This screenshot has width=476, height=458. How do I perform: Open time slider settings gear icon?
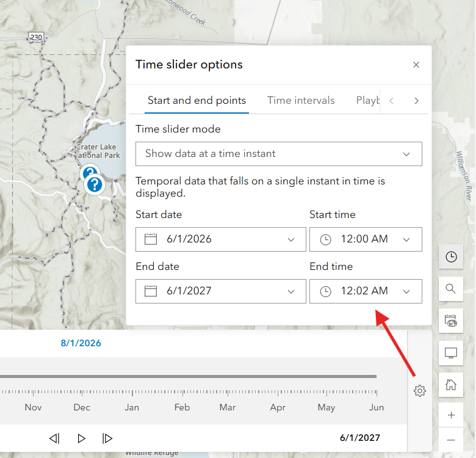point(419,391)
